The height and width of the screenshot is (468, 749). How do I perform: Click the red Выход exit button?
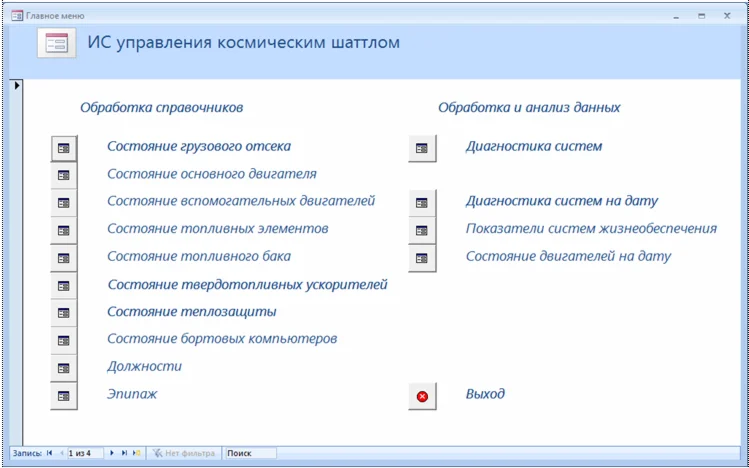422,396
